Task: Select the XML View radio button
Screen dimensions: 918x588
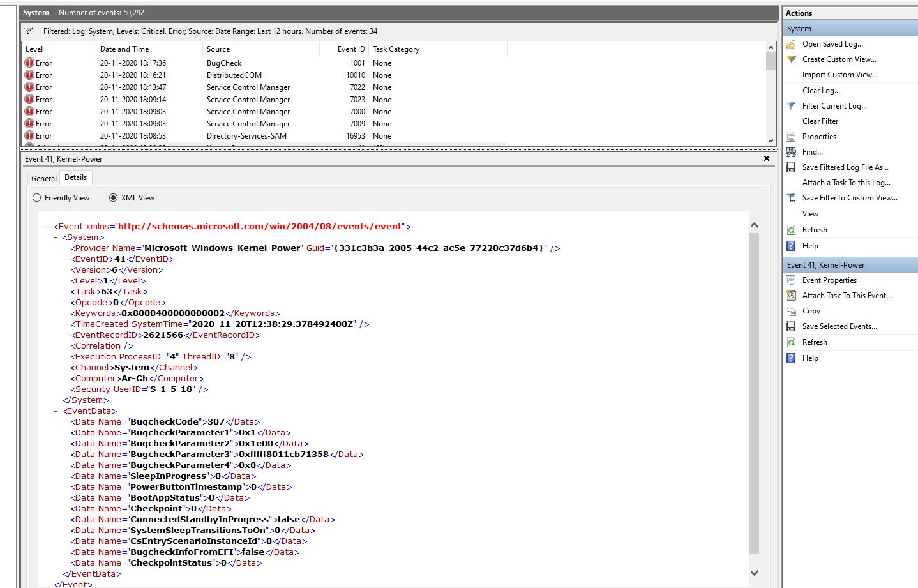Action: 114,198
